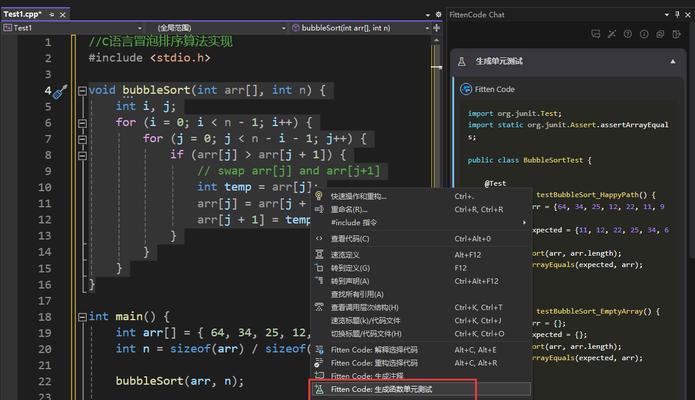The height and width of the screenshot is (400, 695).
Task: Click the magic wand icon in FittenCode Chat
Action: pyautogui.click(x=612, y=34)
